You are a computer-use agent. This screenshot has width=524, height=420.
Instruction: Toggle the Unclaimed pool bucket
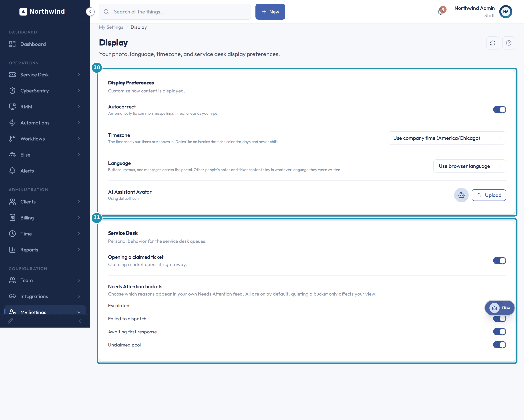tap(499, 345)
